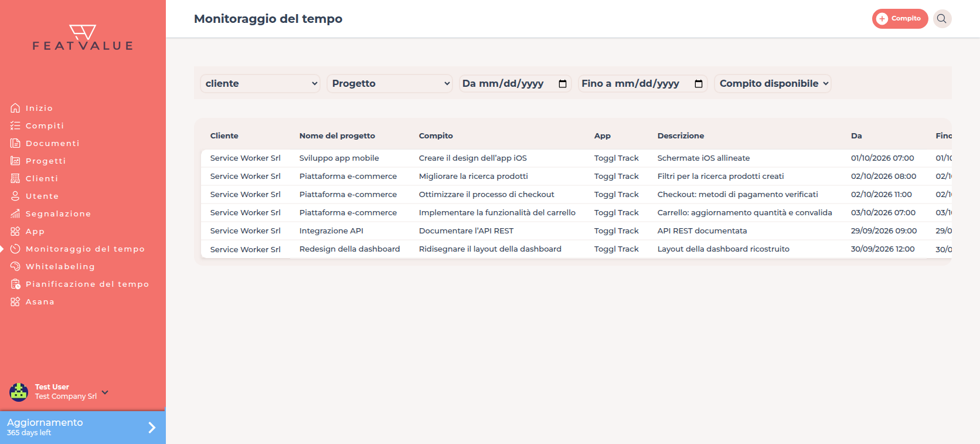This screenshot has width=980, height=444.
Task: Click the Fino a date input field
Action: pos(643,83)
